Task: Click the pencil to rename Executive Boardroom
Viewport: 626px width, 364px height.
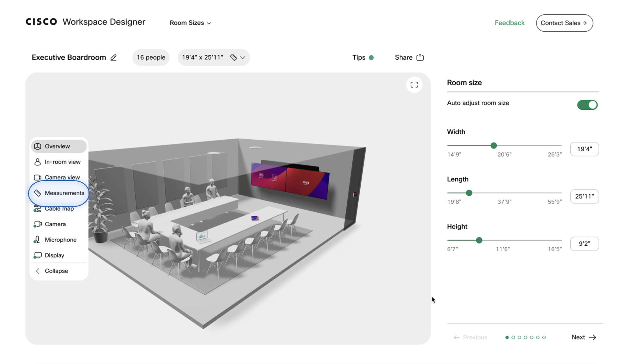Action: click(114, 57)
